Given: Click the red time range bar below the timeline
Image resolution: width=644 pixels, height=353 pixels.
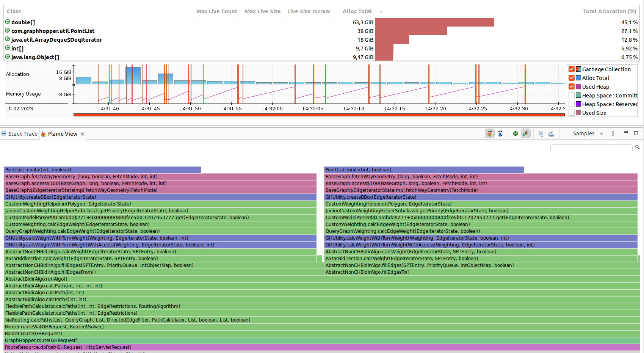Looking at the screenshot, I should [319, 115].
